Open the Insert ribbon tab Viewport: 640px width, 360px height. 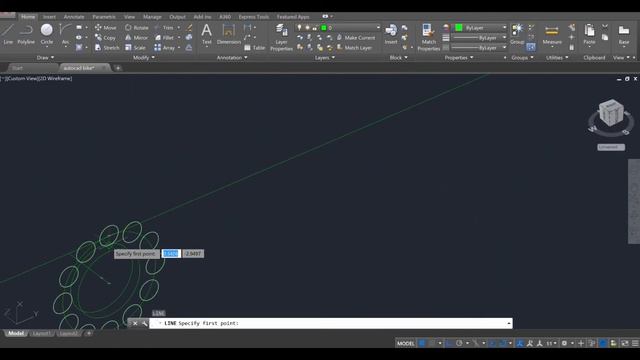(49, 17)
